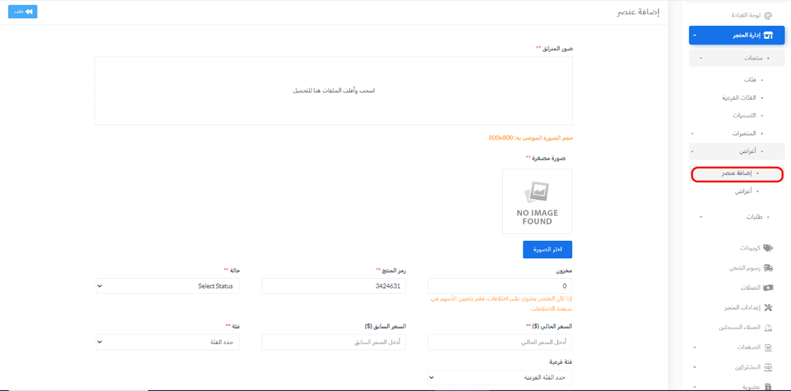Open العملاء المسجلين in the sidebar
Image resolution: width=791 pixels, height=391 pixels.
pyautogui.click(x=739, y=327)
